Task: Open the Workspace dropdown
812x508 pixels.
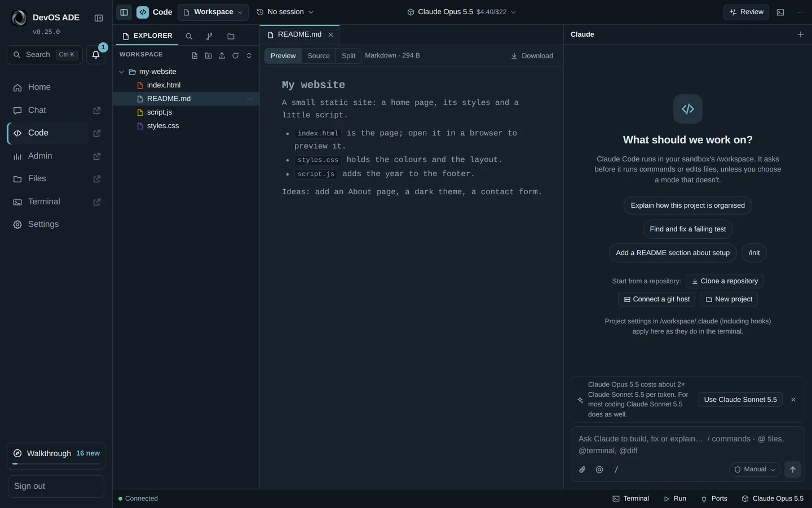Action: coord(213,12)
